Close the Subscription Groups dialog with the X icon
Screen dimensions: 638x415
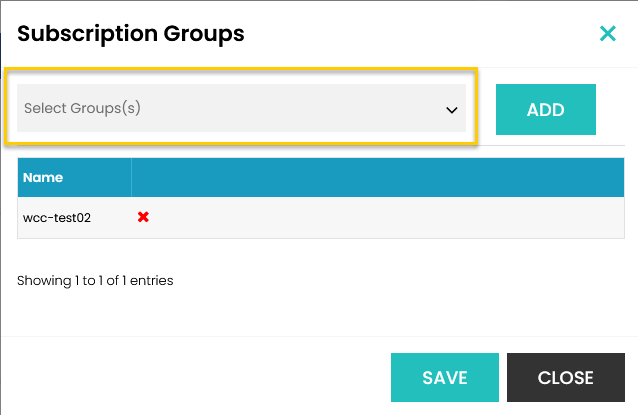click(x=607, y=34)
